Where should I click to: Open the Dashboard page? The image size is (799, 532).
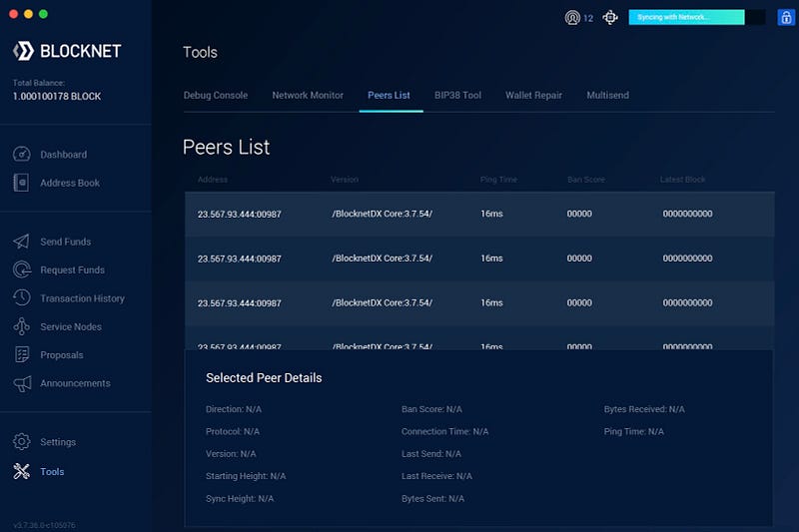[x=64, y=155]
